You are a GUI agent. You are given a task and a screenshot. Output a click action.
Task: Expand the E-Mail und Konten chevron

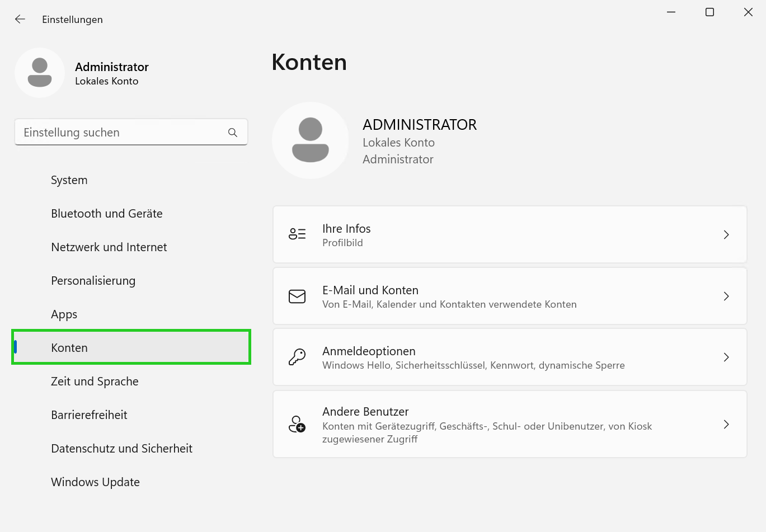click(726, 296)
